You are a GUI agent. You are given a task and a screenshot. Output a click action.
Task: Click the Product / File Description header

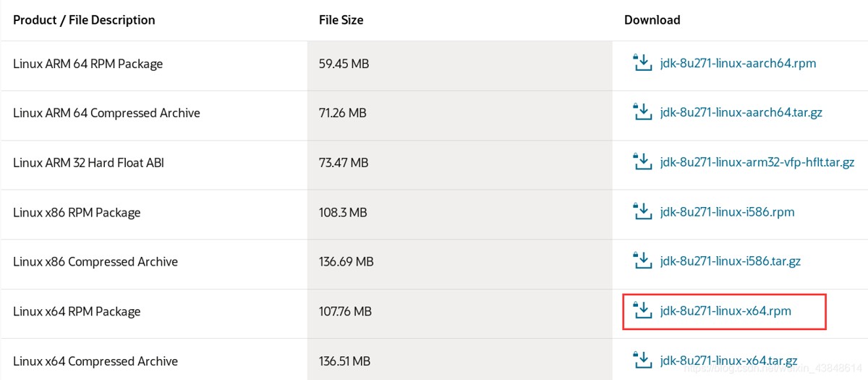point(84,20)
